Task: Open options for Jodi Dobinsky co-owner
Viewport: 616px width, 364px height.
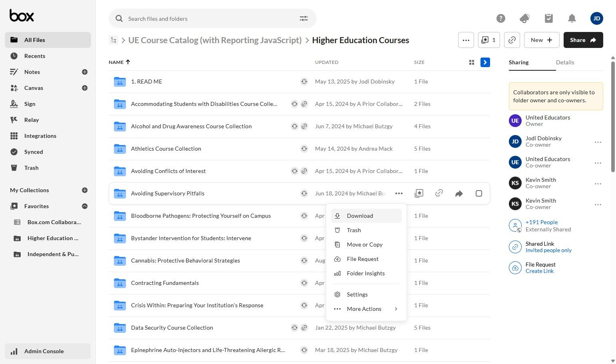Action: [598, 142]
